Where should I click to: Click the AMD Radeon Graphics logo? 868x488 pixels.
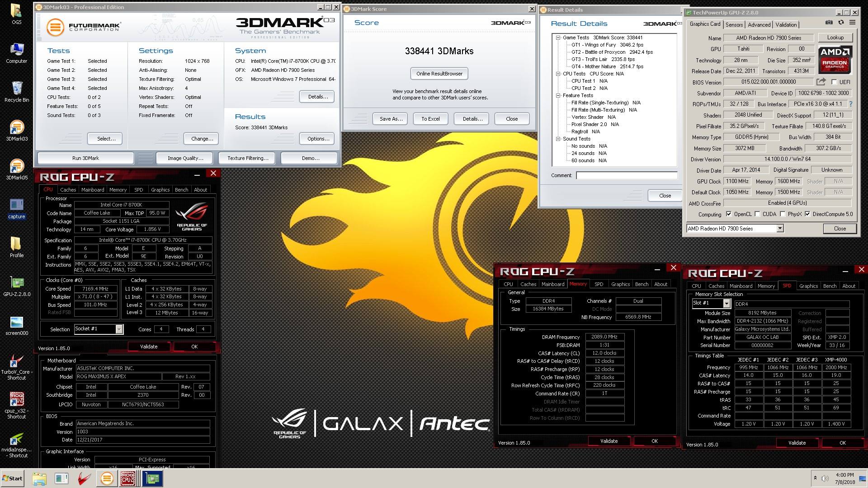pos(835,59)
